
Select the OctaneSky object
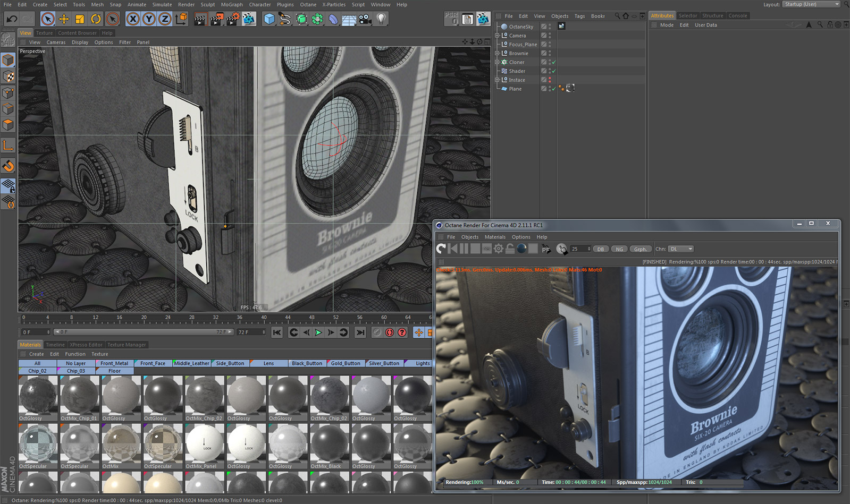pos(521,27)
